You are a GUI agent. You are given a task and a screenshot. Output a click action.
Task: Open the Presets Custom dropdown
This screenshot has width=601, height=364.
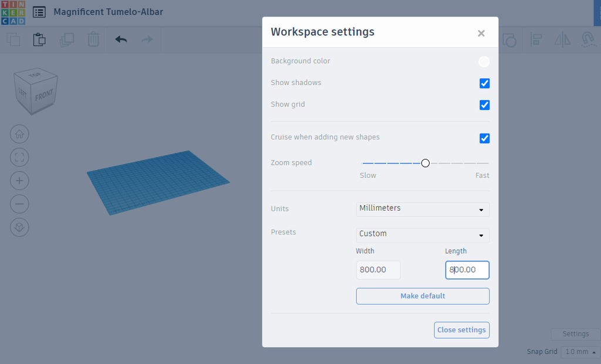point(423,235)
